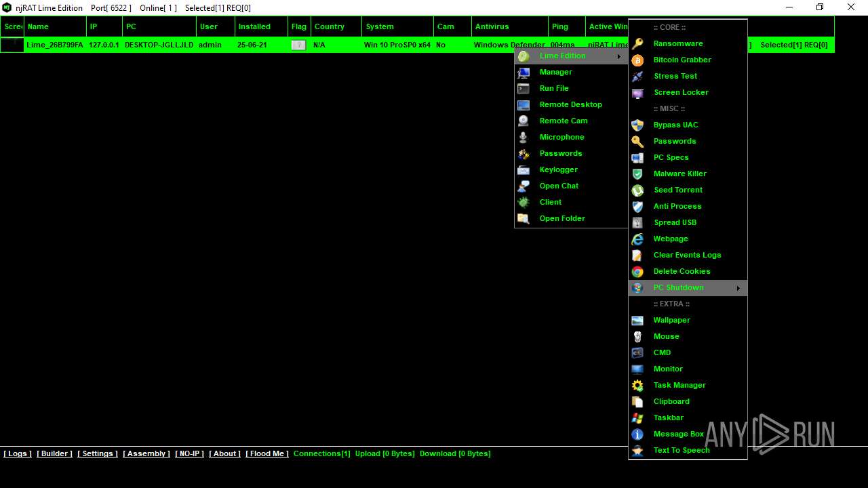Click the Upload [0 Bytes] status text
The image size is (868, 488).
(384, 453)
